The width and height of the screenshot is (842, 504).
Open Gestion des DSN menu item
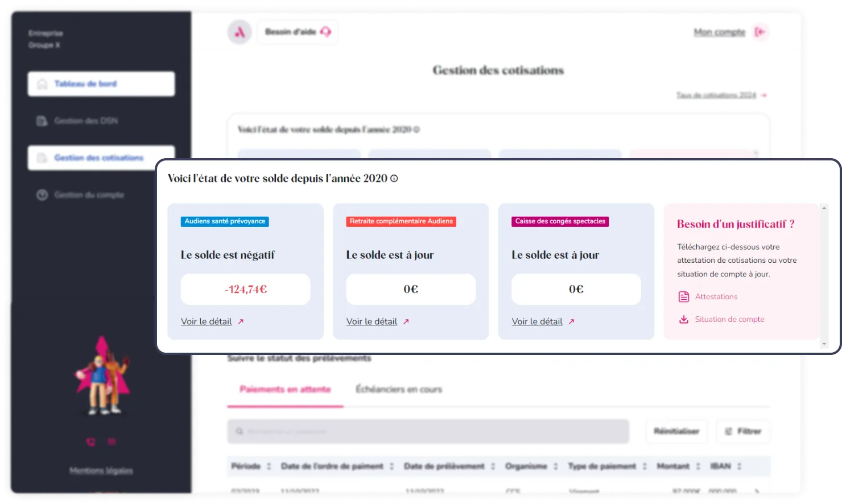(x=85, y=121)
